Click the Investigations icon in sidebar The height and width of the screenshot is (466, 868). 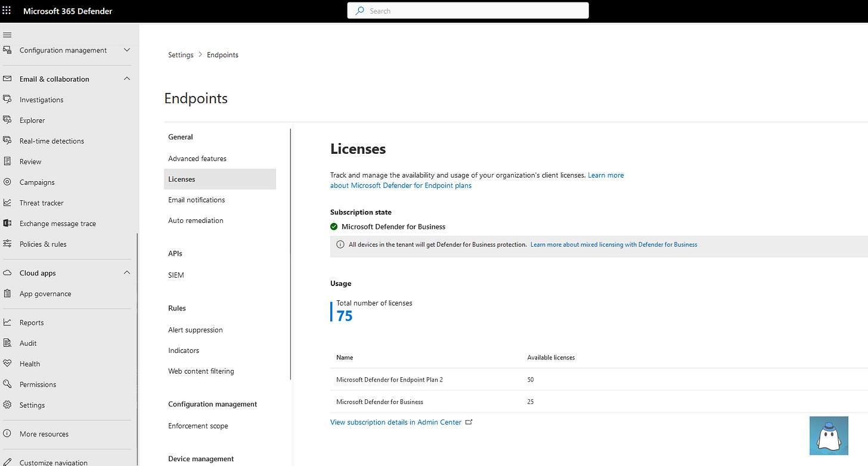pos(7,100)
